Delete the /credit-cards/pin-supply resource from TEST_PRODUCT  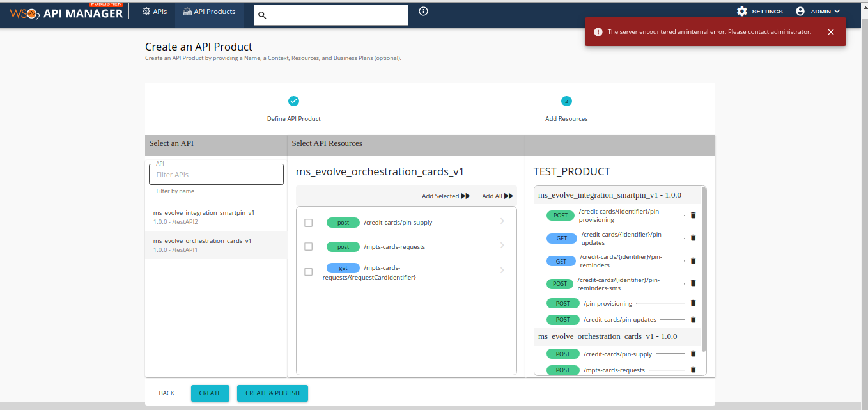(x=693, y=354)
